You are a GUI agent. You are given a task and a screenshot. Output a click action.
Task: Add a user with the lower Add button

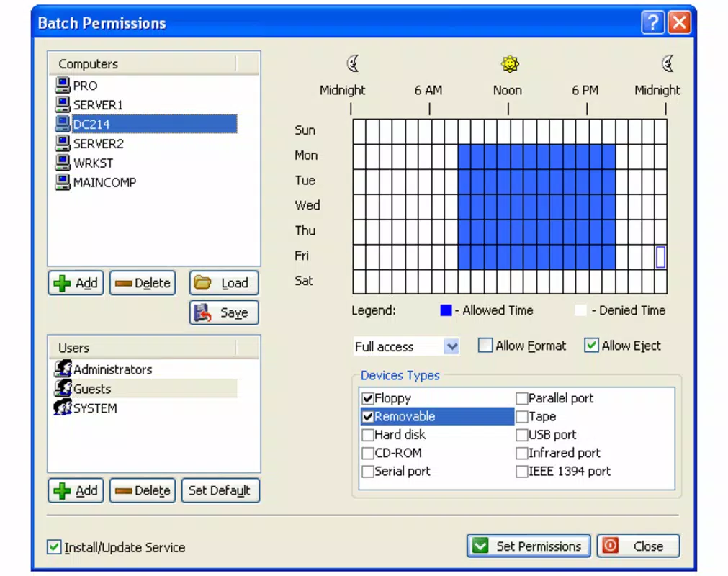(x=76, y=490)
